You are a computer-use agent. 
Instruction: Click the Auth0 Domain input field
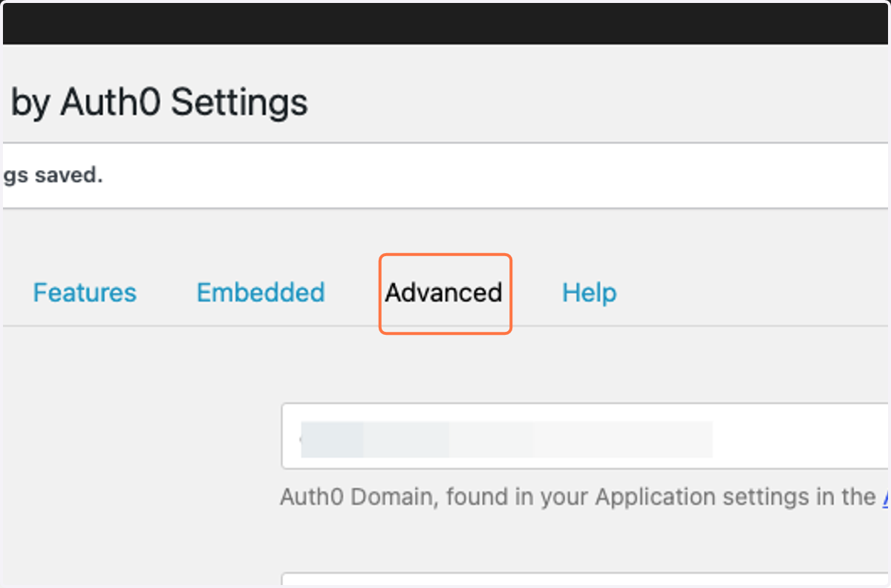coord(585,437)
